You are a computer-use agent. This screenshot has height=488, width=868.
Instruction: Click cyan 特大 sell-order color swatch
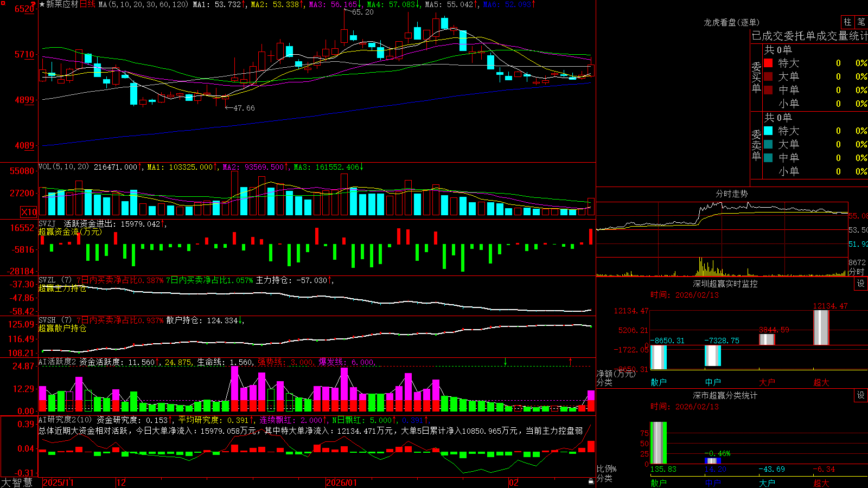pos(768,131)
